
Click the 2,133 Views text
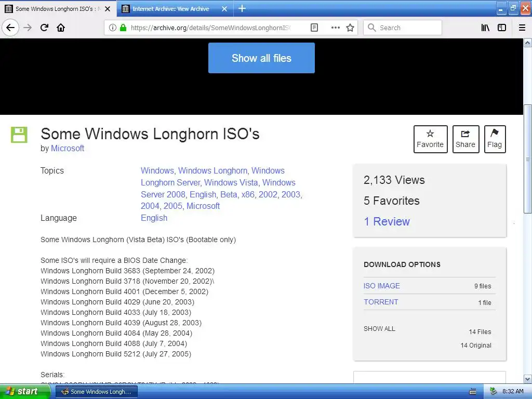point(394,180)
